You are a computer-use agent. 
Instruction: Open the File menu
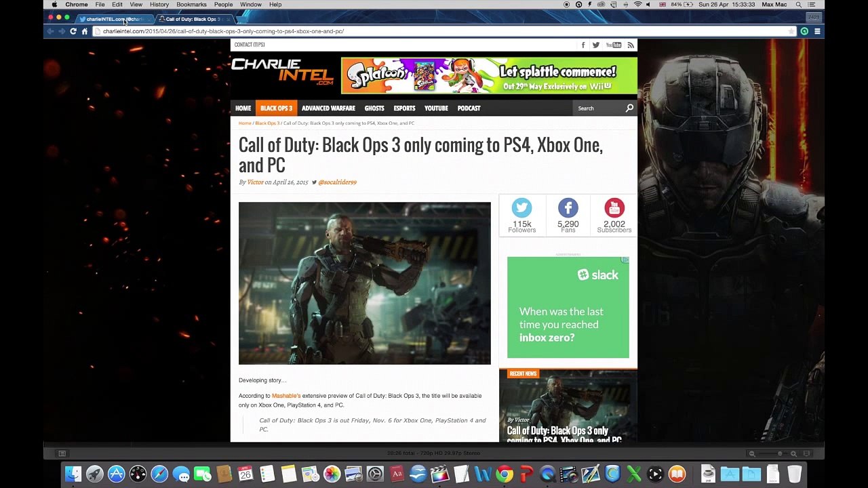point(100,5)
